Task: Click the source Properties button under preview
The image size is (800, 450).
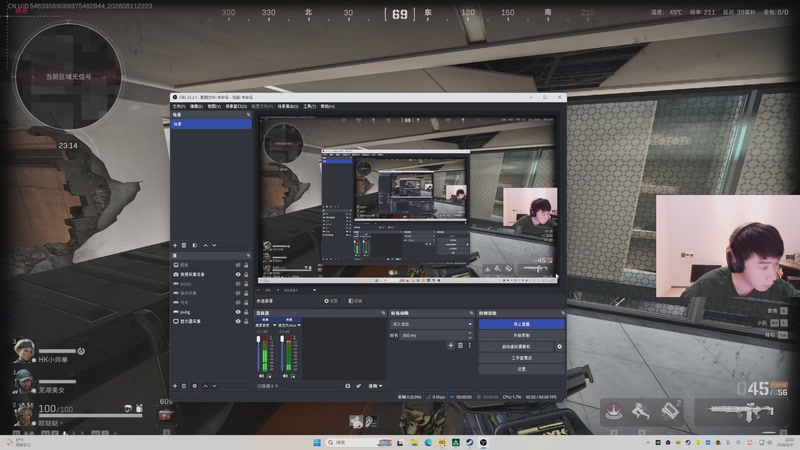Action: 331,301
